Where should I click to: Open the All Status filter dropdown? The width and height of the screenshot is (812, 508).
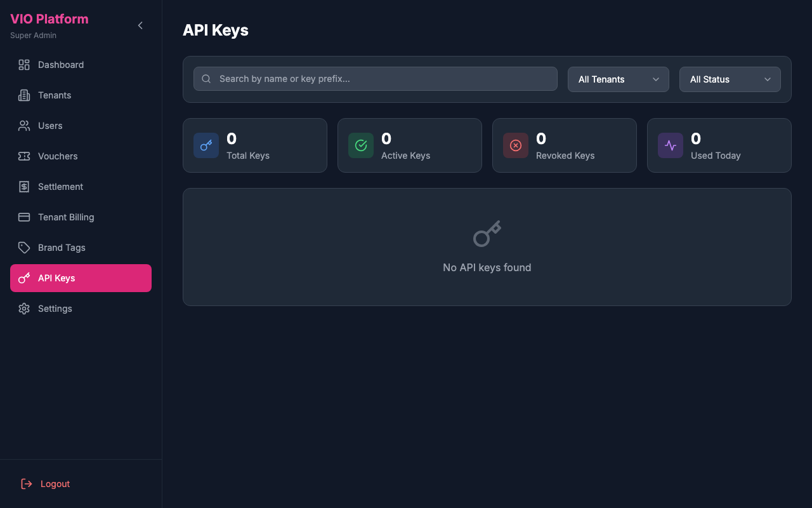(730, 79)
